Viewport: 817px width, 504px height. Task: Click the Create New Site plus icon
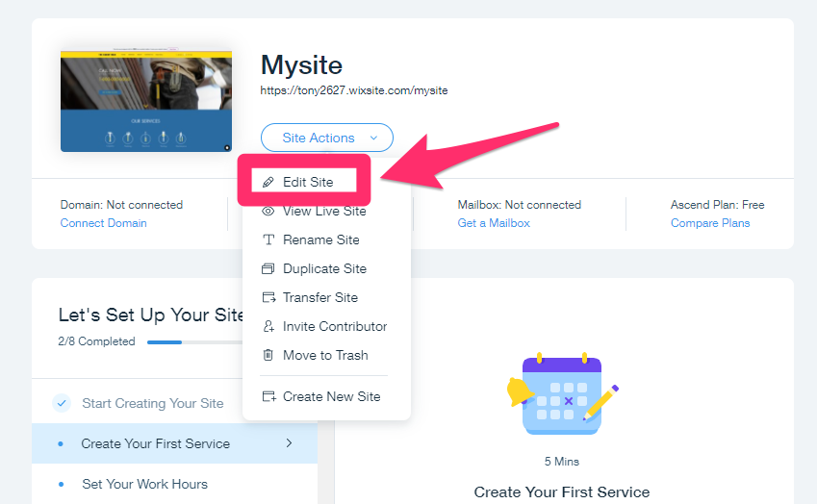(268, 396)
